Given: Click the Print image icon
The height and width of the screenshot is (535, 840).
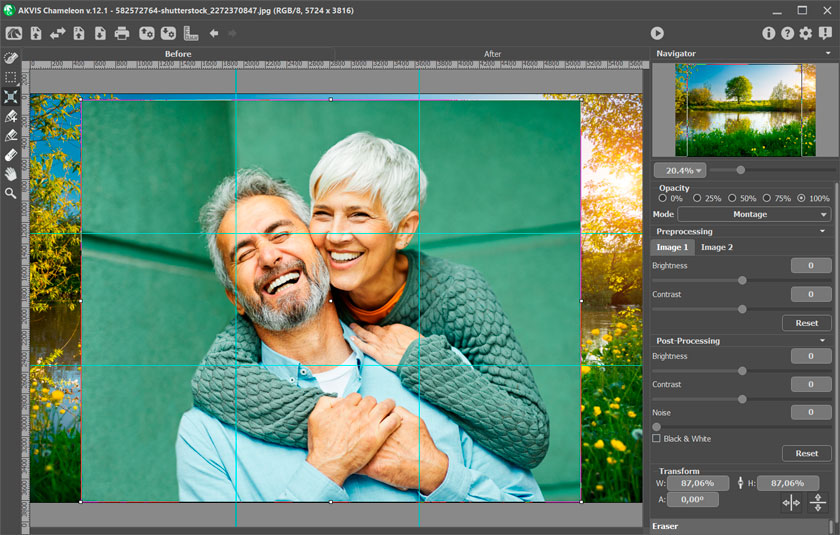Looking at the screenshot, I should coord(122,33).
